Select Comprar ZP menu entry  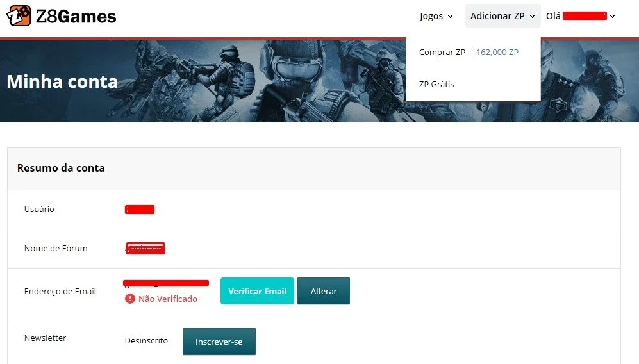(442, 52)
